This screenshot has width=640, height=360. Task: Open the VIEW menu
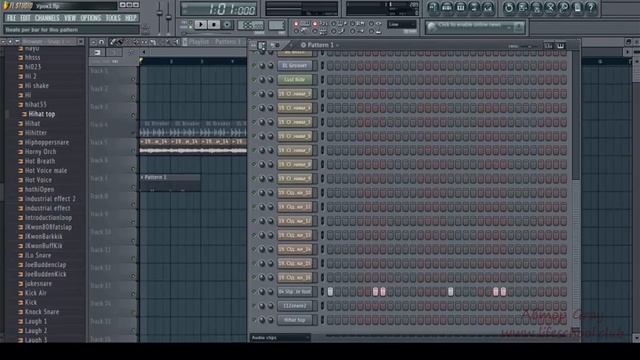coord(70,18)
